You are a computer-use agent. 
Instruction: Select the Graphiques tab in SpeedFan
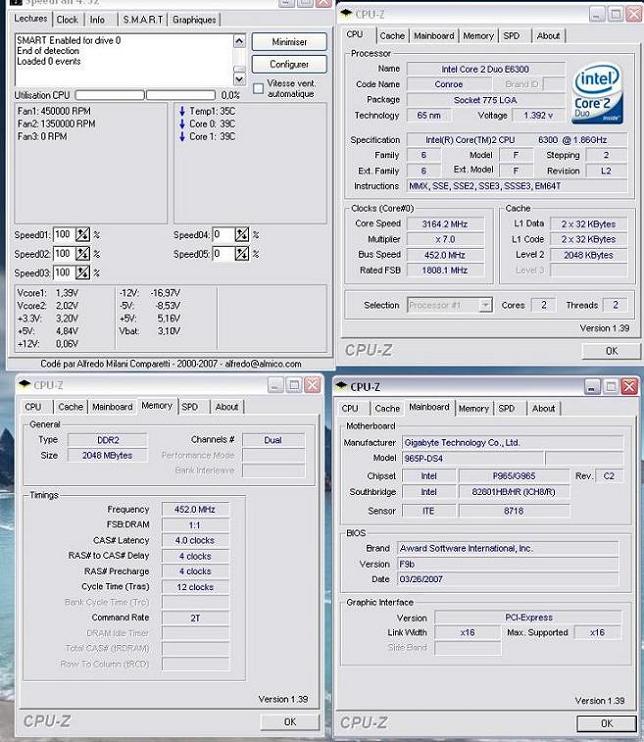pos(194,19)
